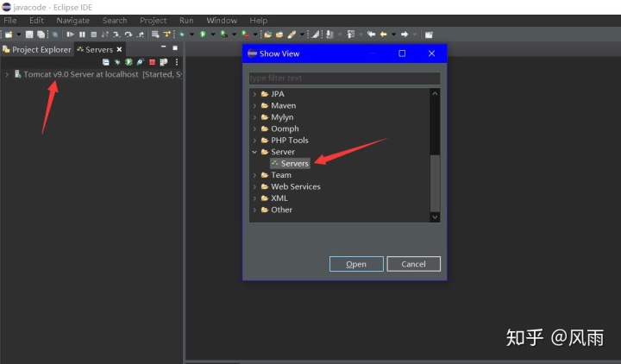The height and width of the screenshot is (364, 621).
Task: Click the Terminate square icon in main toolbar
Action: point(93,35)
